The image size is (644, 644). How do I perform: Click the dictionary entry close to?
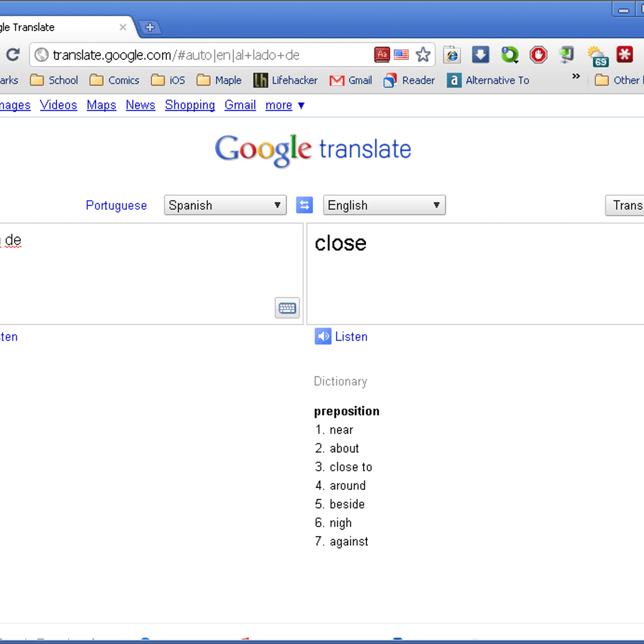tap(351, 467)
